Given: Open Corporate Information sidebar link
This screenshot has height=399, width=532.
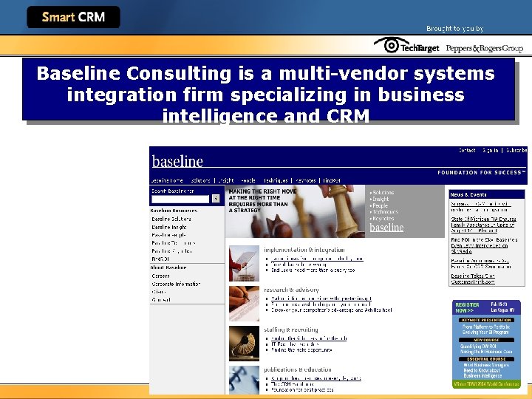Looking at the screenshot, I should pos(176,284).
